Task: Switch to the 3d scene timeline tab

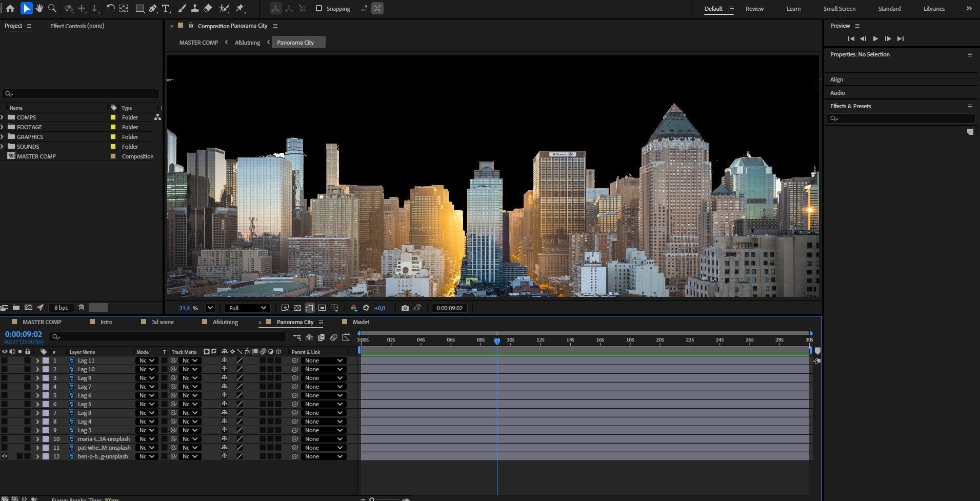Action: point(162,322)
